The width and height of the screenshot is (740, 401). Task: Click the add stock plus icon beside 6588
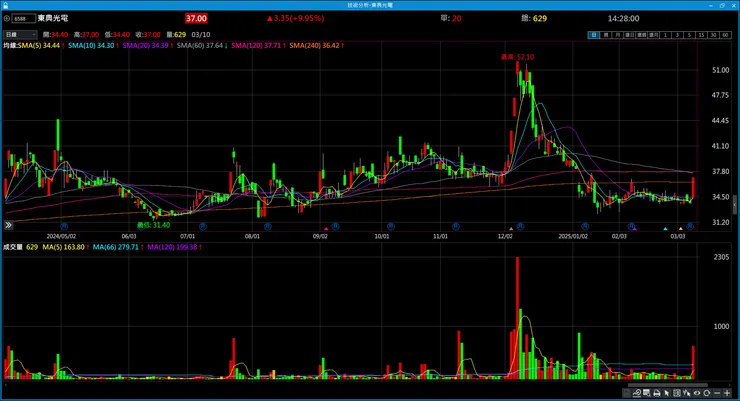pos(7,18)
